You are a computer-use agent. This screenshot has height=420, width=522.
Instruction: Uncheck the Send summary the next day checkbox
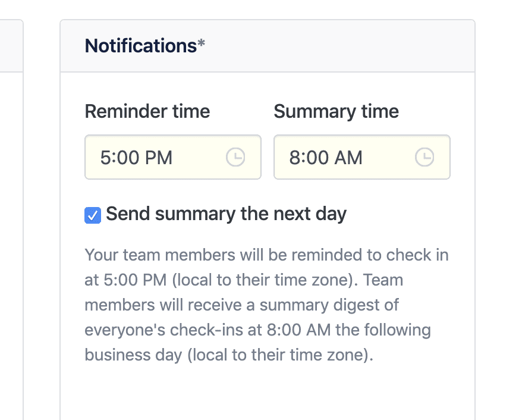click(x=93, y=215)
